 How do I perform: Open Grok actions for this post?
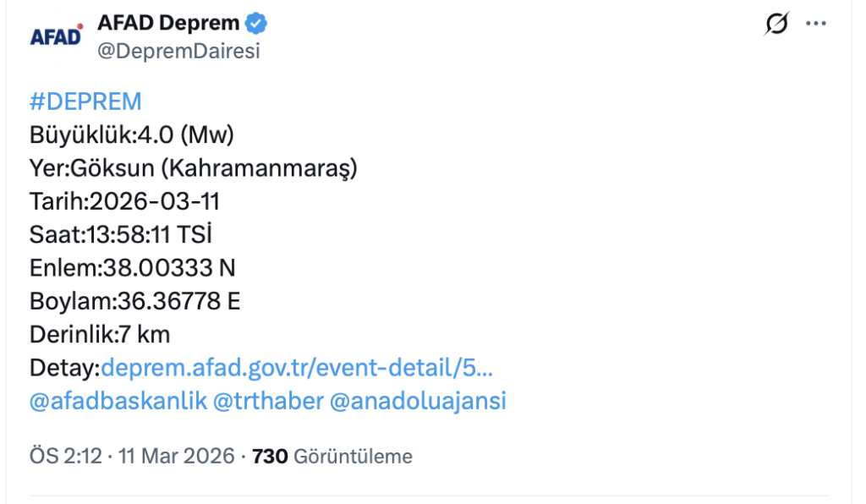coord(775,23)
